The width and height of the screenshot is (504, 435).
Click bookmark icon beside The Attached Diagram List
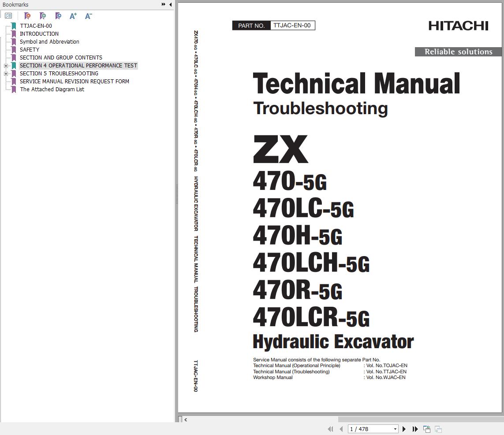click(14, 89)
